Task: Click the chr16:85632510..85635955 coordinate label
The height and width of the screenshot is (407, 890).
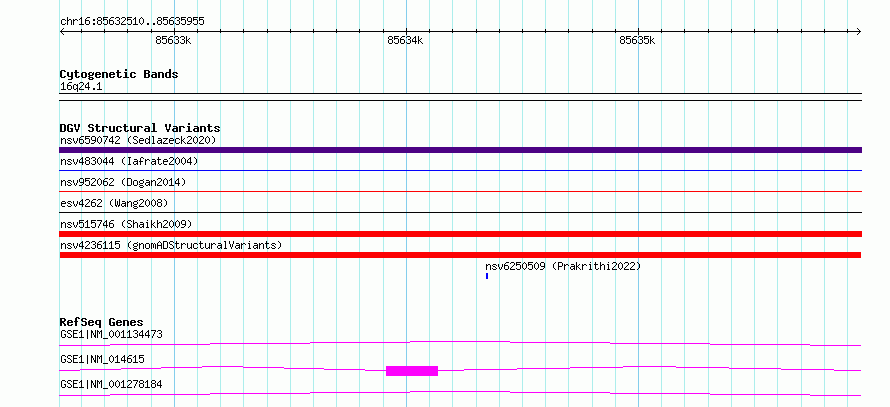Action: coord(132,22)
